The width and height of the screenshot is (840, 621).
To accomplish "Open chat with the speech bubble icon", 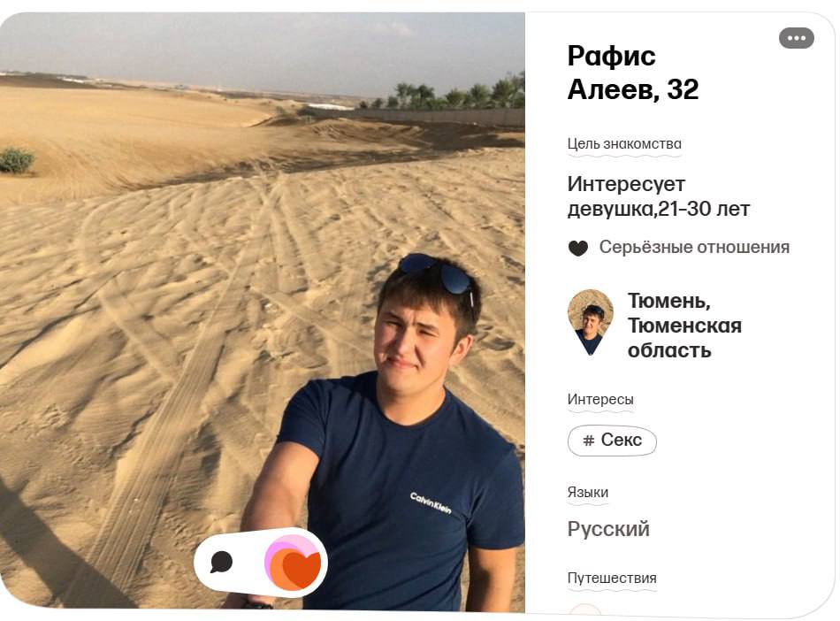I will point(221,562).
